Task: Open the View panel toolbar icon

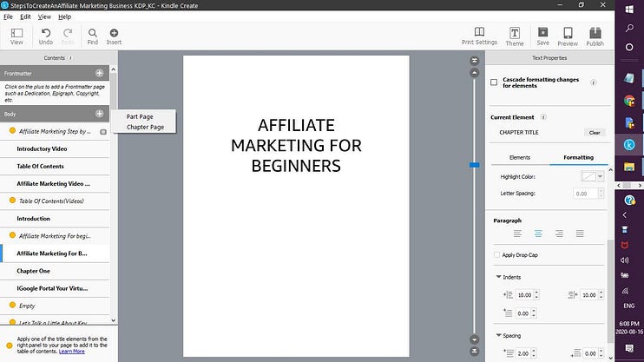Action: coord(16,36)
